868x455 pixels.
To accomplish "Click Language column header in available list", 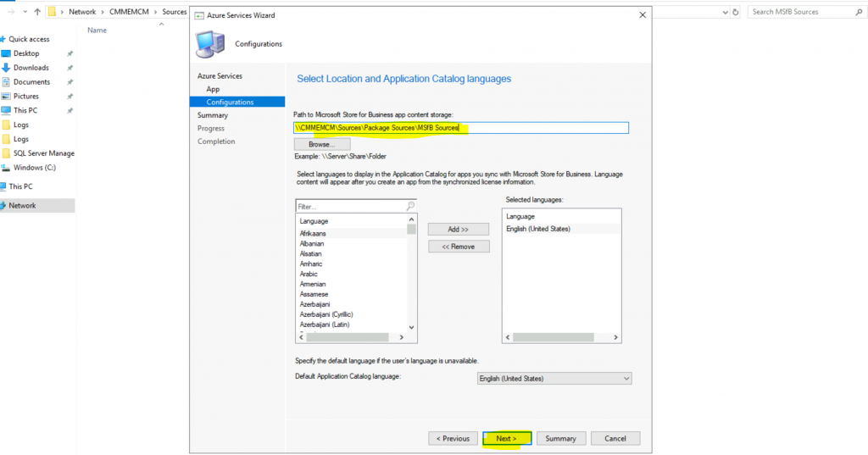I will [x=314, y=221].
